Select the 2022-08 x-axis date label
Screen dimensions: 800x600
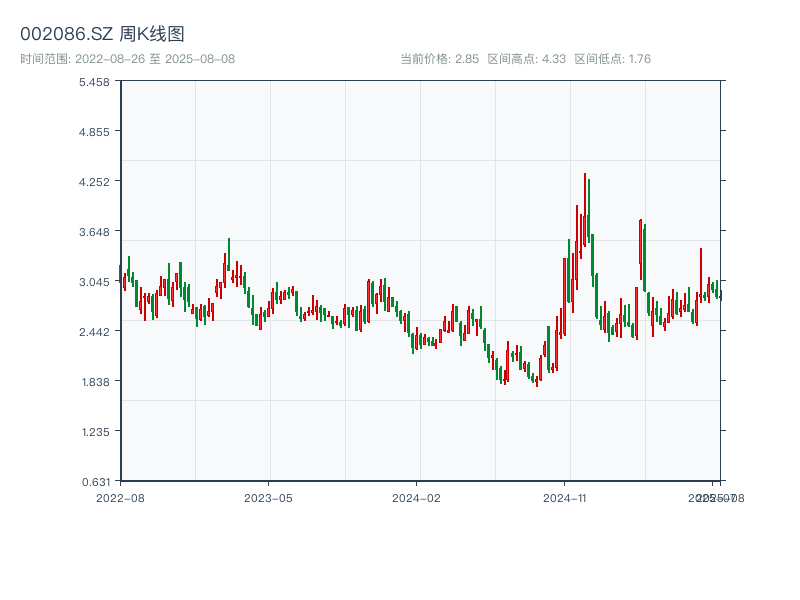(x=120, y=497)
